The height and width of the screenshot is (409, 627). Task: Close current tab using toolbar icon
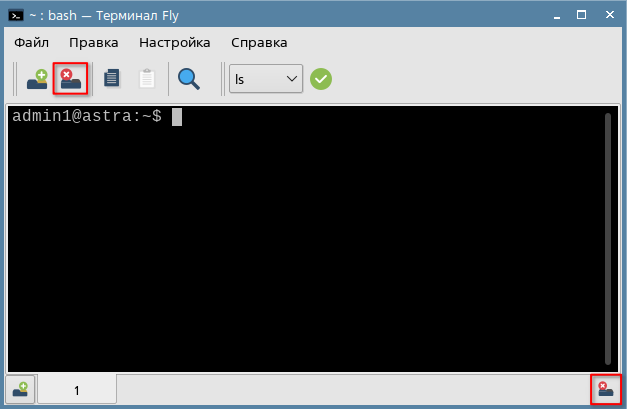70,79
